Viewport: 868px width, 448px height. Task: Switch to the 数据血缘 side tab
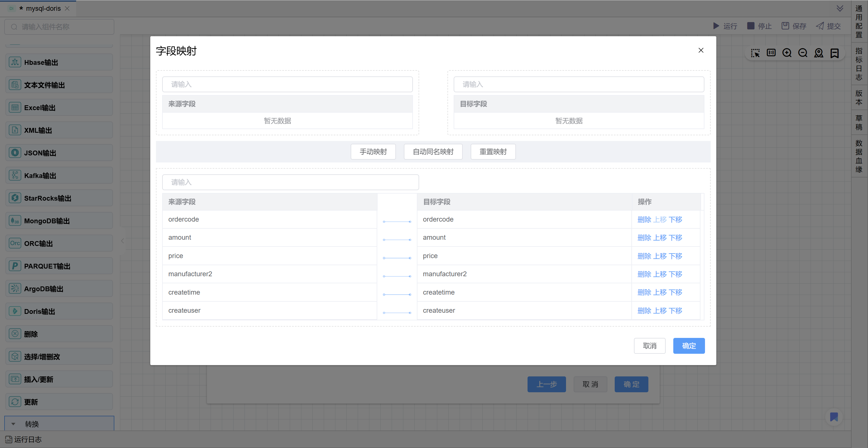point(859,156)
